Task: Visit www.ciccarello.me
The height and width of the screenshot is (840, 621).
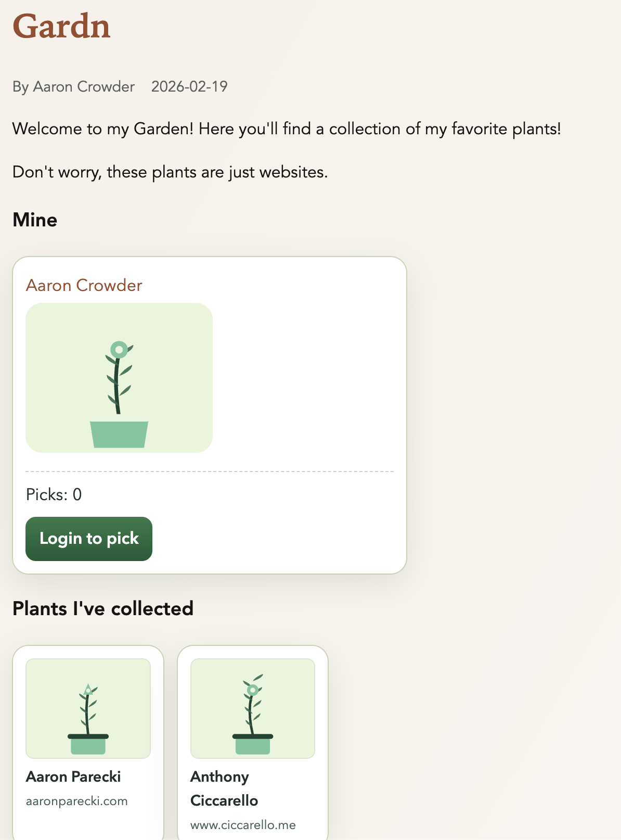Action: (x=242, y=825)
